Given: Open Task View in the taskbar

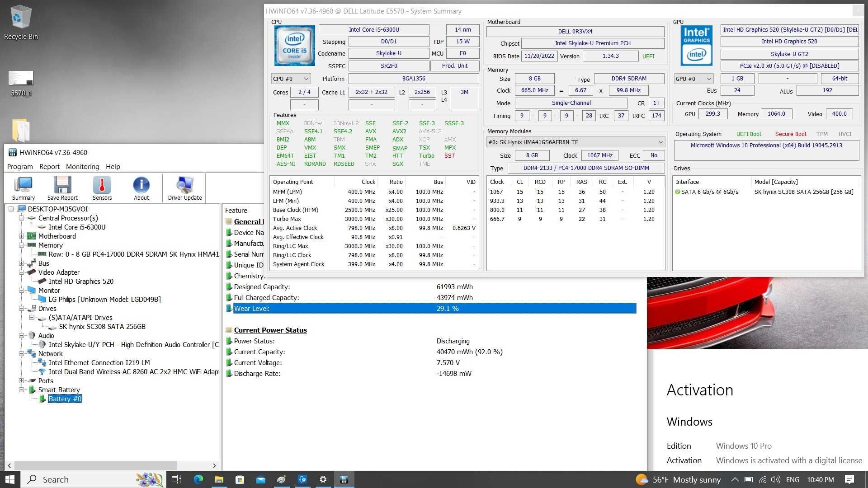Looking at the screenshot, I should coord(176,479).
